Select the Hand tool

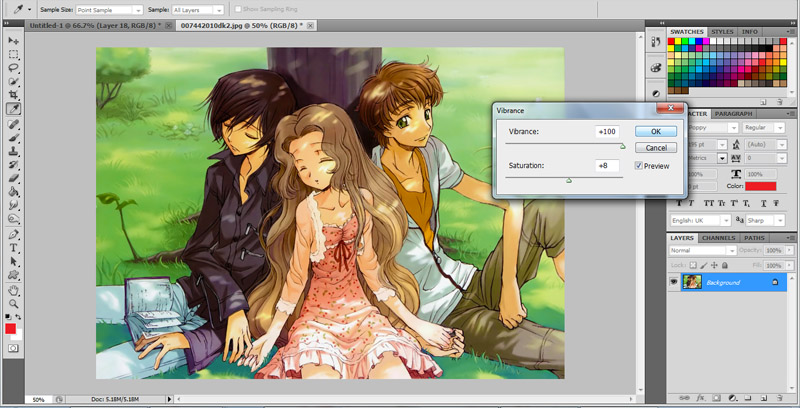coord(14,289)
